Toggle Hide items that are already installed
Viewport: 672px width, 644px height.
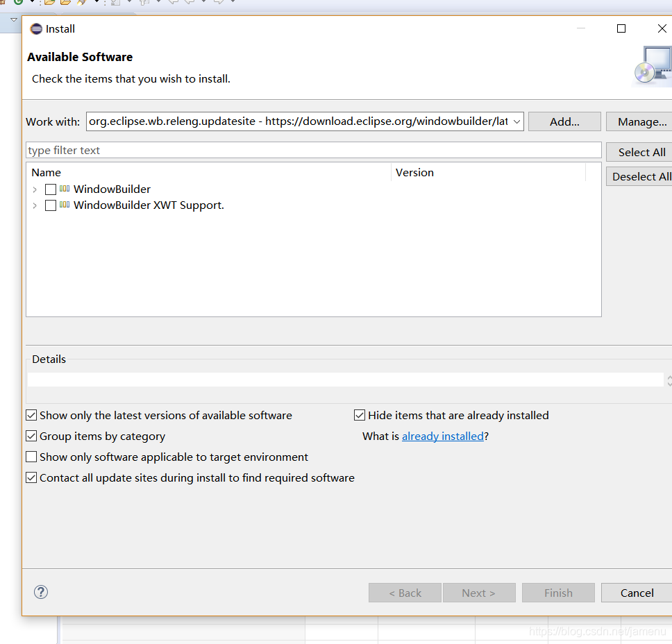tap(360, 415)
